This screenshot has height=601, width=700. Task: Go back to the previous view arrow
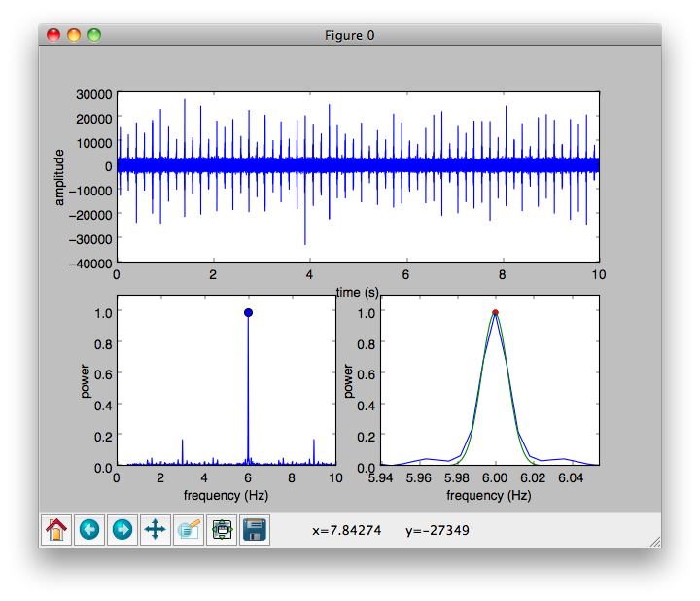pos(89,530)
